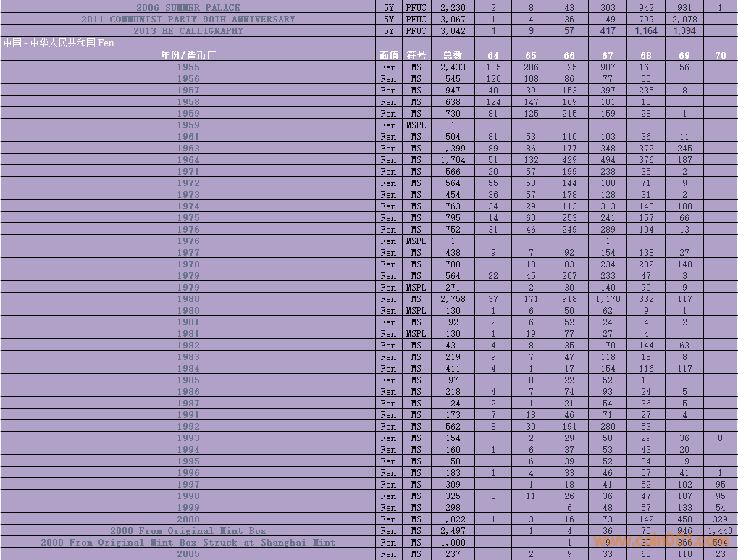
Task: Select the grade "64" column header
Action: 493,55
